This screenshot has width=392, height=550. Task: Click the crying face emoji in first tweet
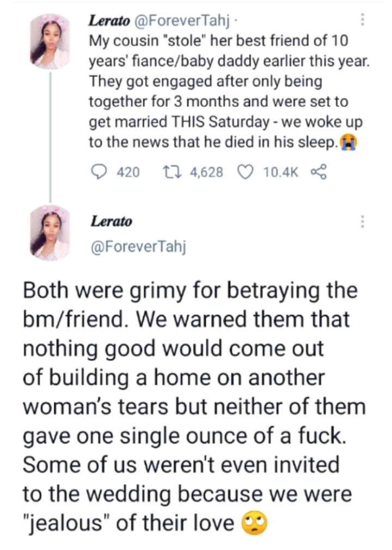pos(347,142)
